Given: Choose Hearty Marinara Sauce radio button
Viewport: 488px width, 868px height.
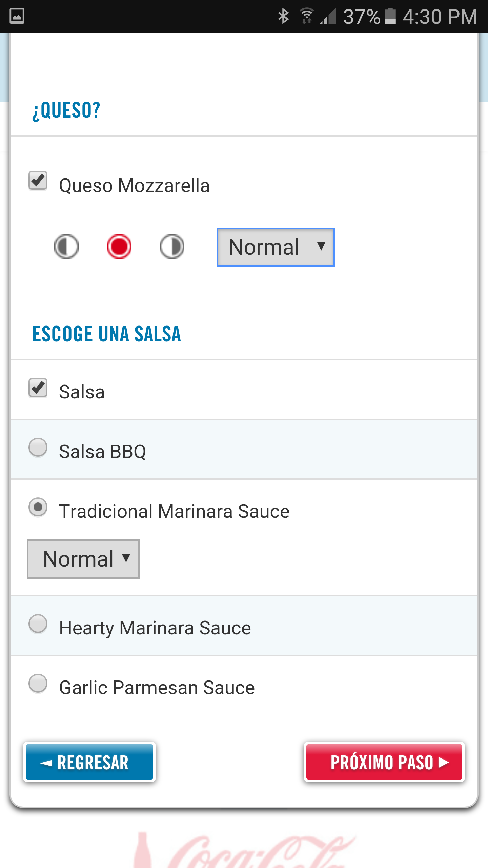Looking at the screenshot, I should tap(38, 624).
